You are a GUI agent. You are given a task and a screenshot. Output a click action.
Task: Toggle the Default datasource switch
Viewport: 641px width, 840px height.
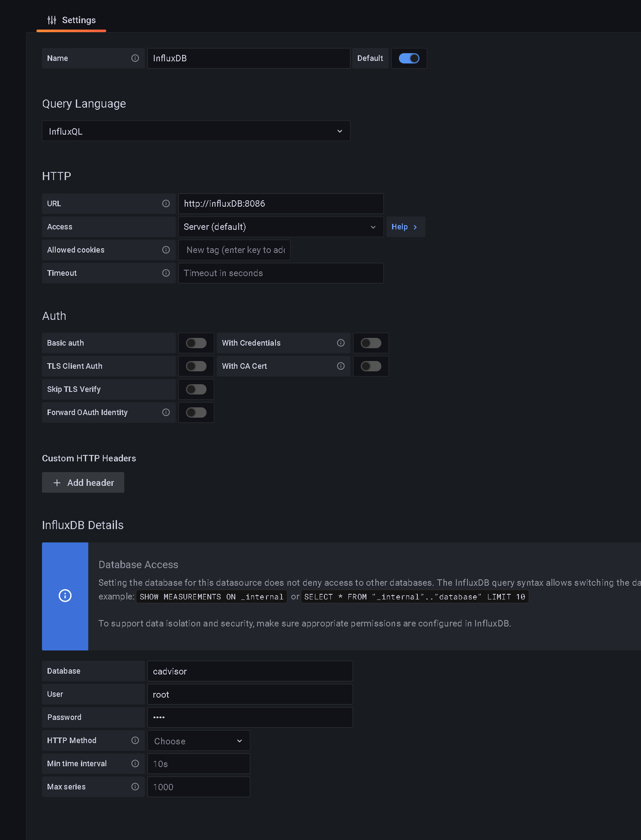coord(409,58)
